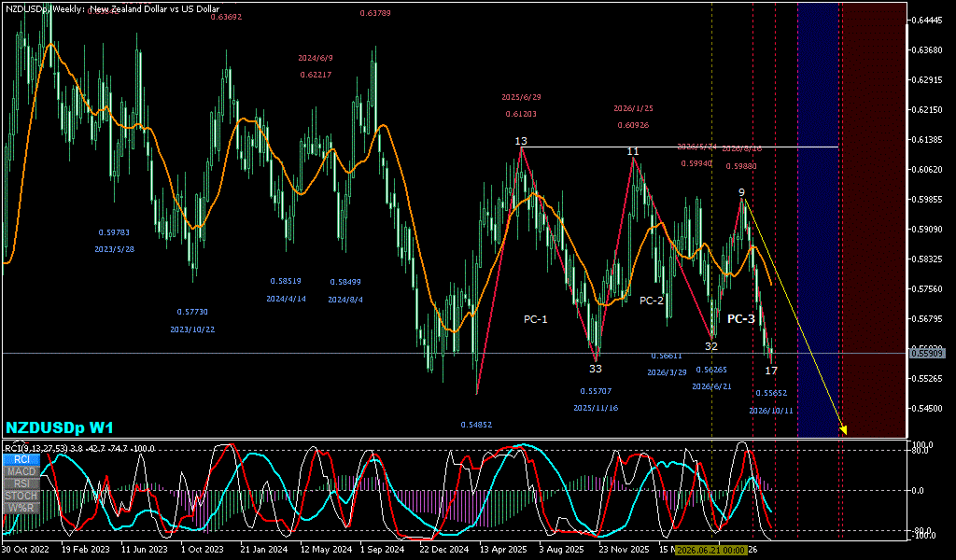Click 0.54500 on the price axis
The image size is (956, 560).
coord(926,408)
